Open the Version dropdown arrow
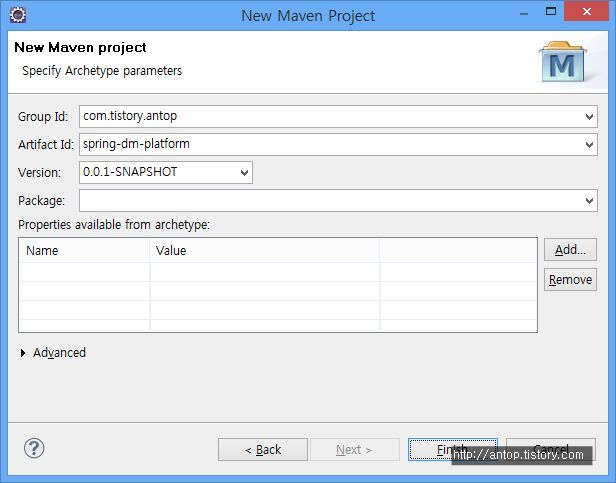 [x=244, y=173]
